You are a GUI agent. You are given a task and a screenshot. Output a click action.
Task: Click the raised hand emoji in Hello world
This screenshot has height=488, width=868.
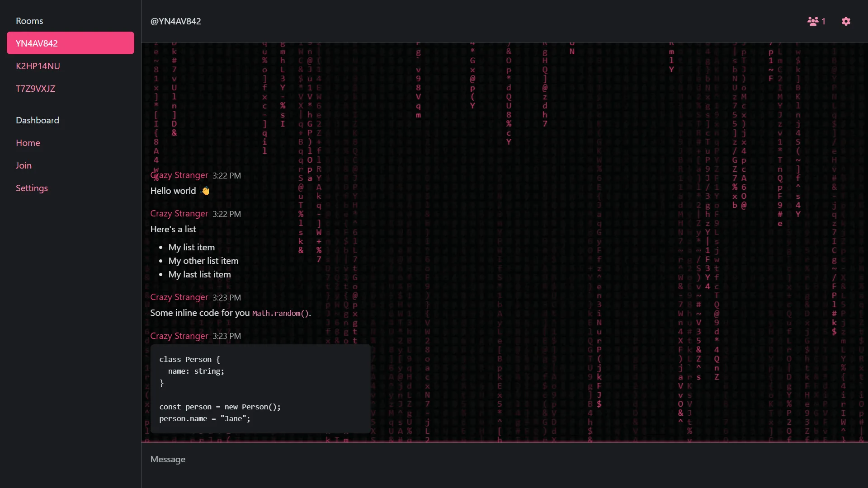point(205,191)
